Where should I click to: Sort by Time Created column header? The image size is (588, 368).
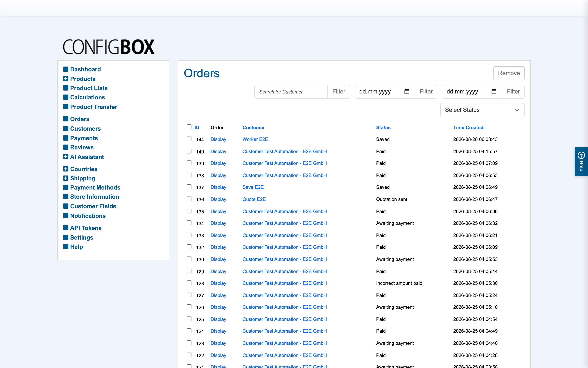click(x=468, y=128)
